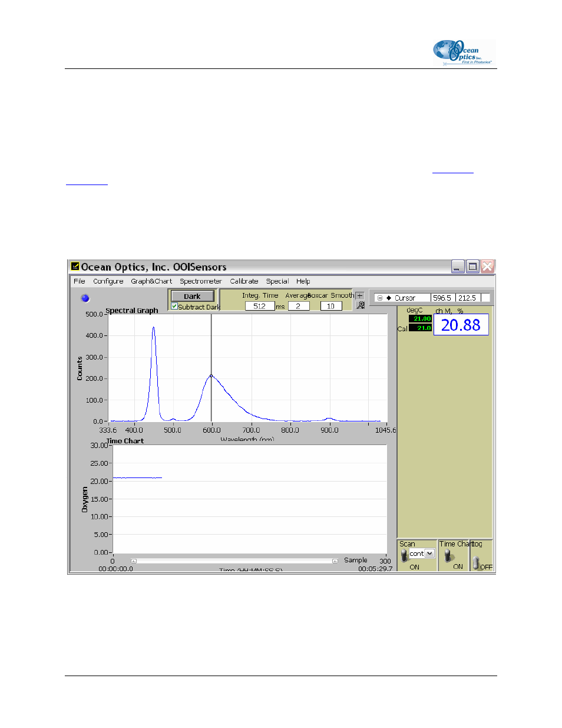This screenshot has height=728, width=562.
Task: Click the 30.00 oxygen axis maximum
Action: click(x=99, y=446)
